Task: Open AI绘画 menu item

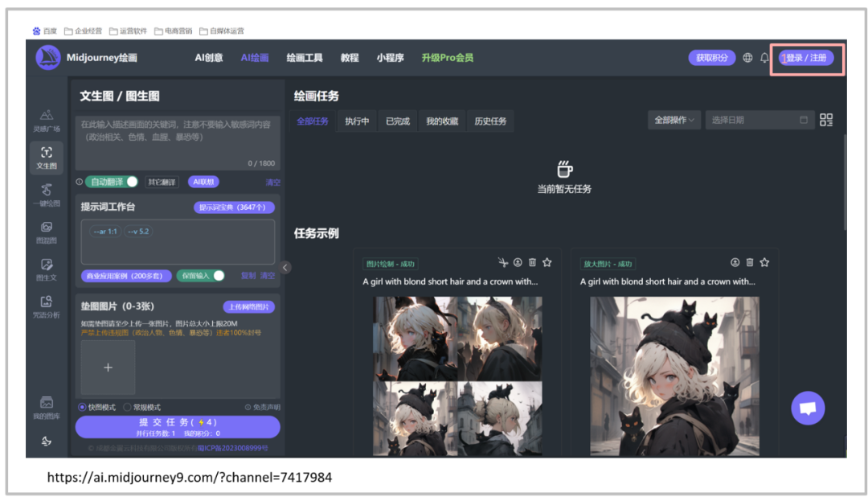Action: point(255,58)
